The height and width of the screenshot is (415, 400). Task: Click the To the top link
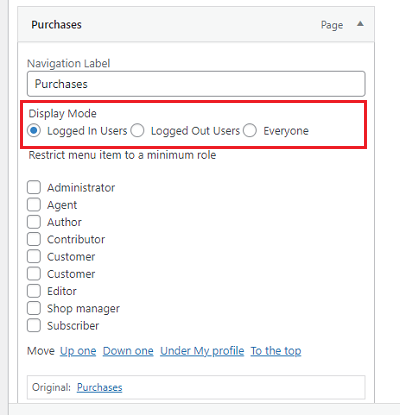(276, 351)
